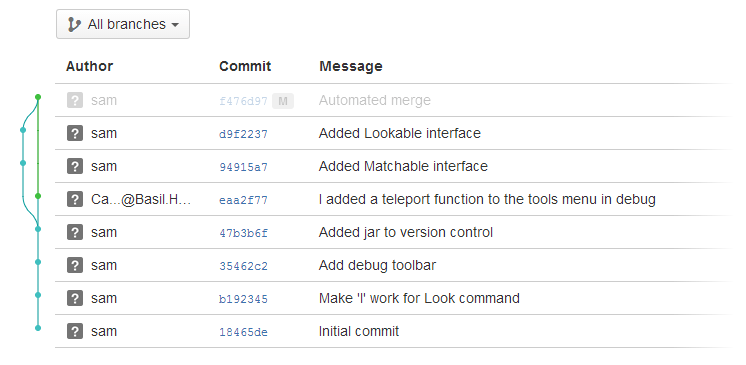
Task: Click the branch icon in All branches button
Action: click(74, 24)
